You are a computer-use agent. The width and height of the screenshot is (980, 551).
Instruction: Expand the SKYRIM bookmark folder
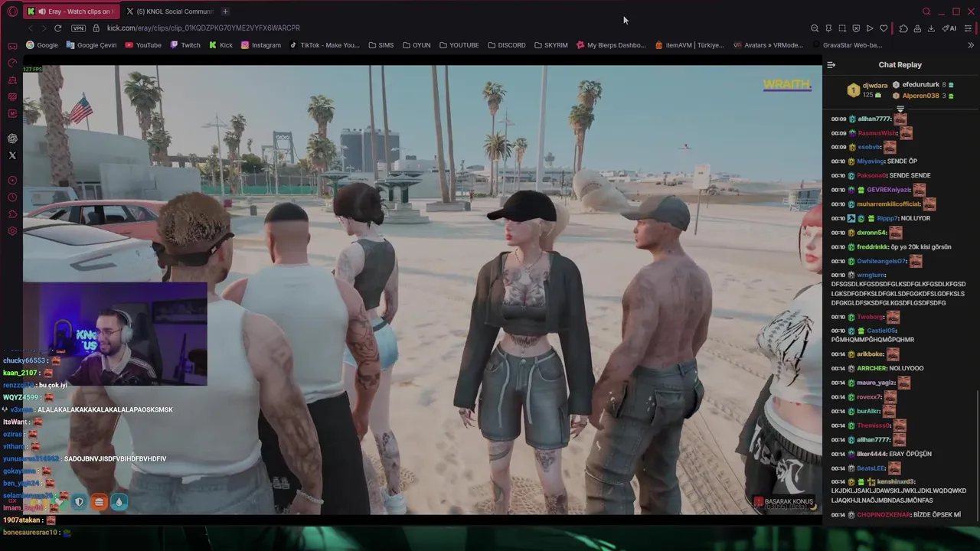pyautogui.click(x=551, y=45)
